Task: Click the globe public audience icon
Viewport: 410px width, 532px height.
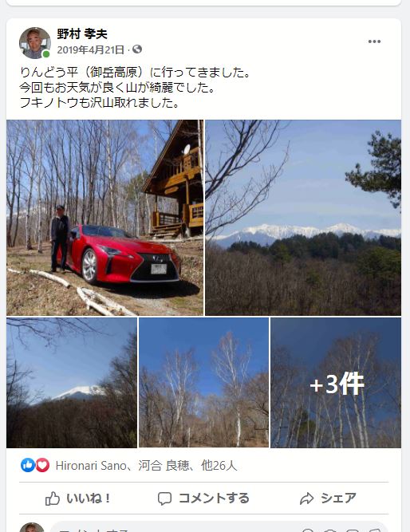Action: point(137,49)
